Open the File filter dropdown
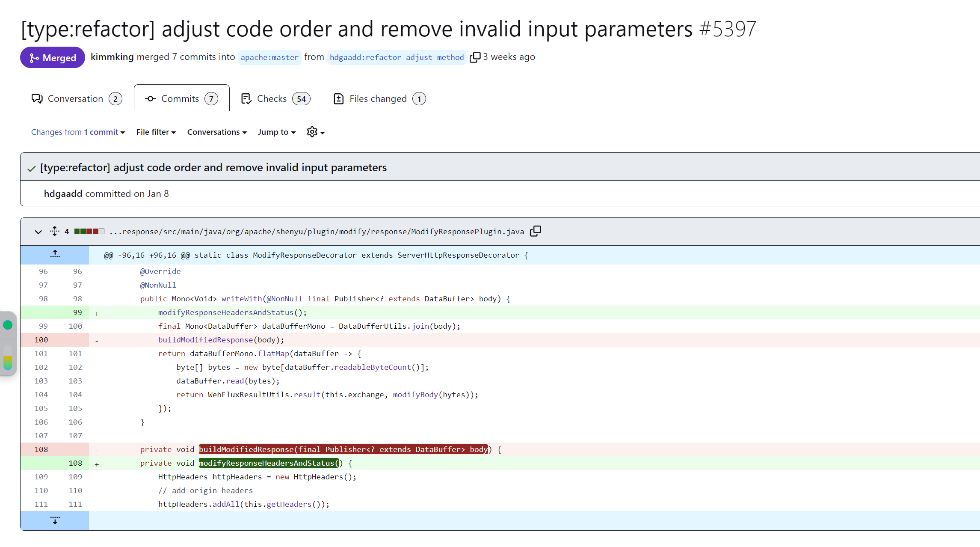Screen dimensions: 980x547 156,132
